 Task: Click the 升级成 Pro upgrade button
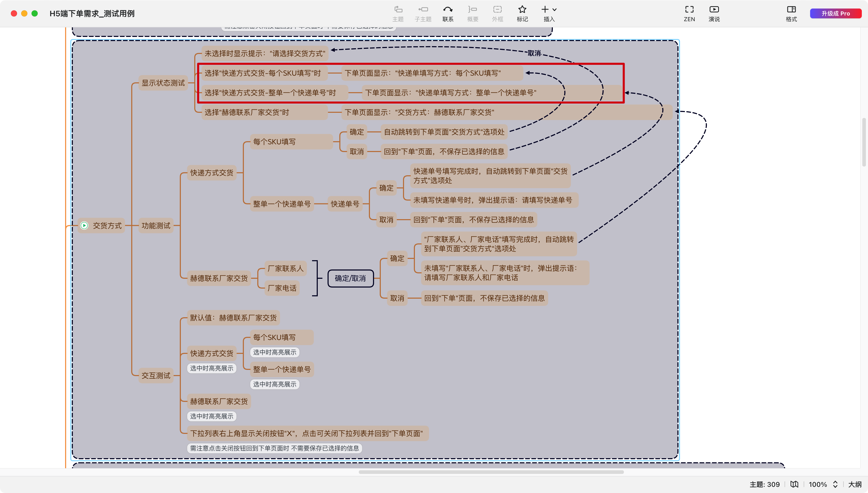(x=835, y=13)
